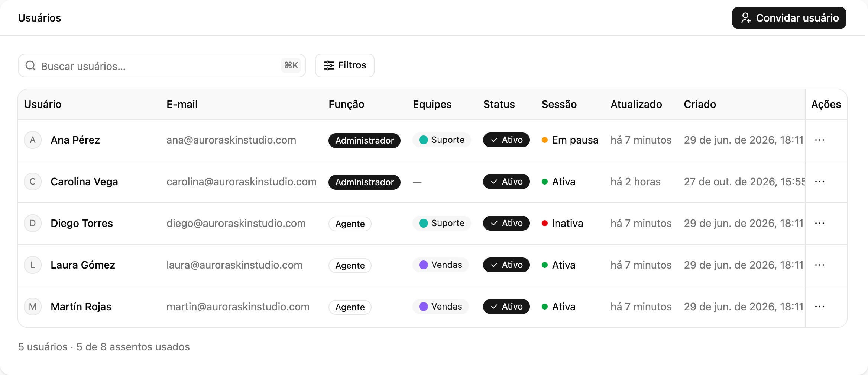Click Diego Torres's Suporte team tag
868x375 pixels.
[x=442, y=223]
